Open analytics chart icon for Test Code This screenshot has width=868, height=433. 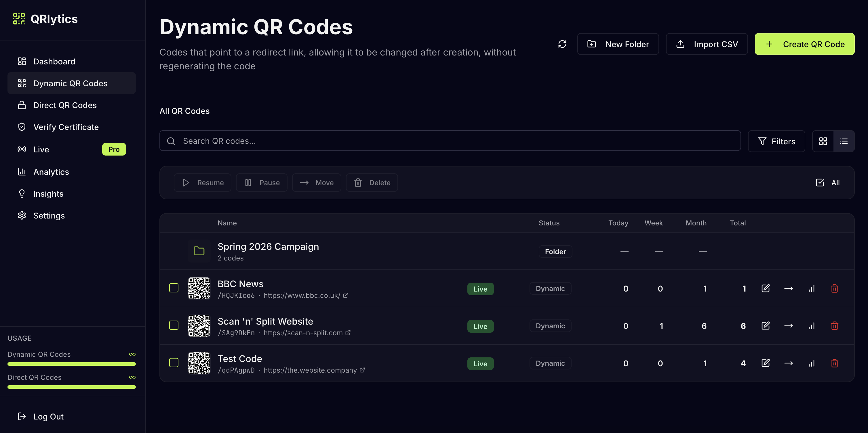(812, 363)
